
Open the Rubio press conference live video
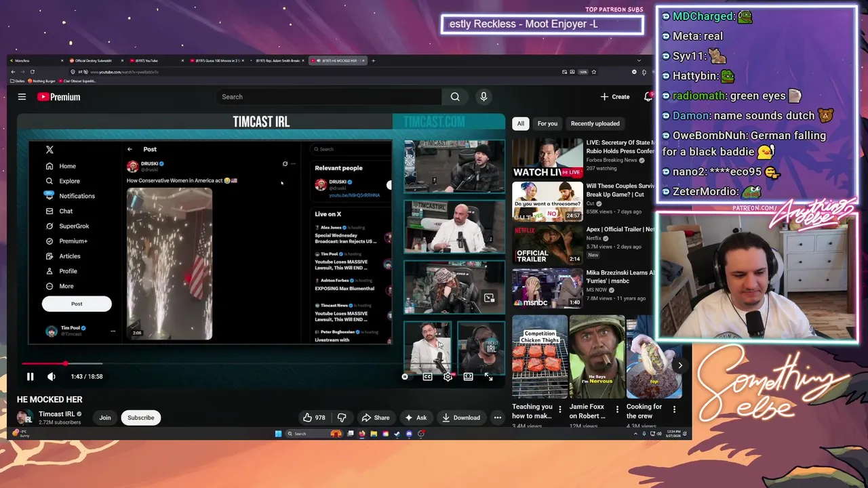point(547,159)
